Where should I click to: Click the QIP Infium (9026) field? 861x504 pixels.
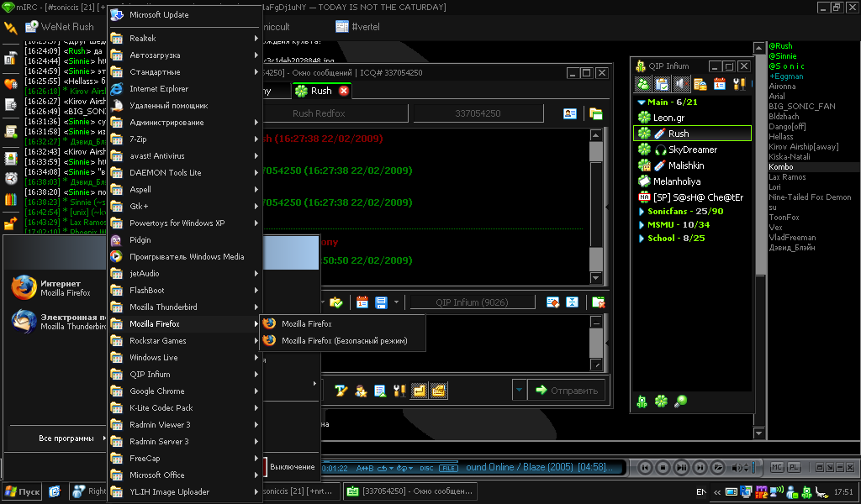coord(473,302)
